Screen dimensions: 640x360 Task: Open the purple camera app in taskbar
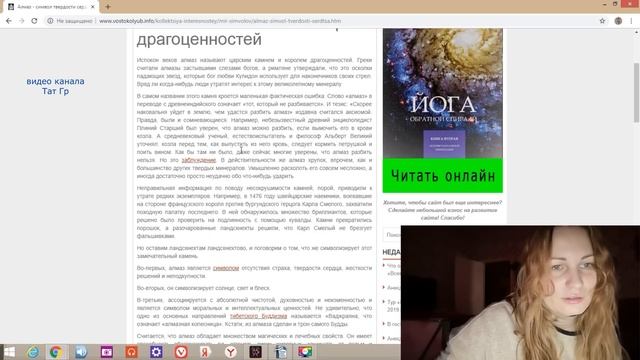coord(107,352)
